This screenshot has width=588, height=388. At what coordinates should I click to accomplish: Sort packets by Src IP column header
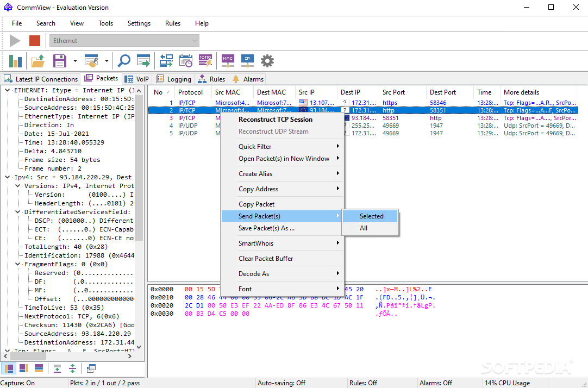coord(316,92)
